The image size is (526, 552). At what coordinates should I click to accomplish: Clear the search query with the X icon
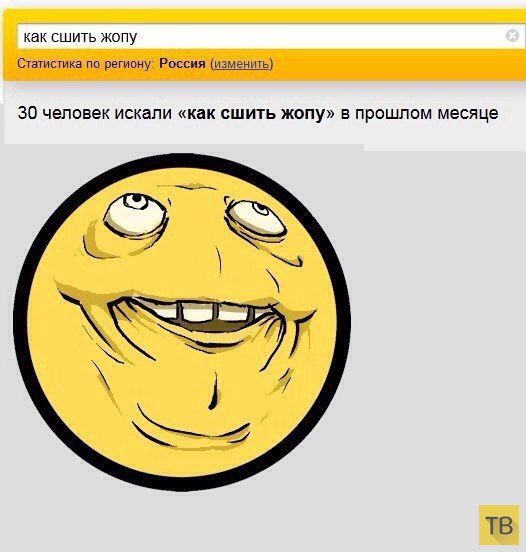coord(512,36)
